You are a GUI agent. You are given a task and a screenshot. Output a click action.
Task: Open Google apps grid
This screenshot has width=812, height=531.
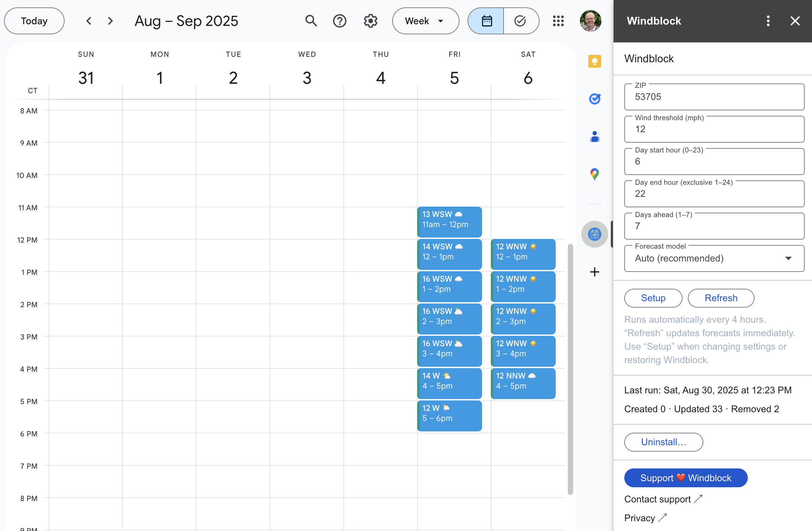(x=558, y=21)
